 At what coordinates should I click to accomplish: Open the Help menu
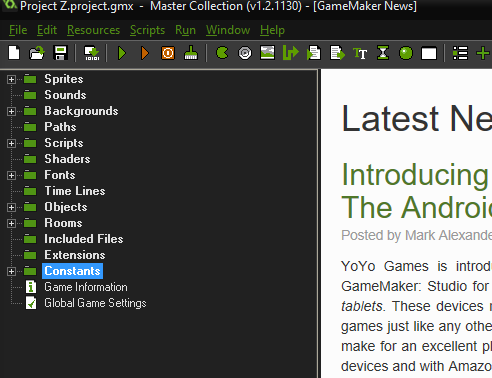tap(272, 30)
